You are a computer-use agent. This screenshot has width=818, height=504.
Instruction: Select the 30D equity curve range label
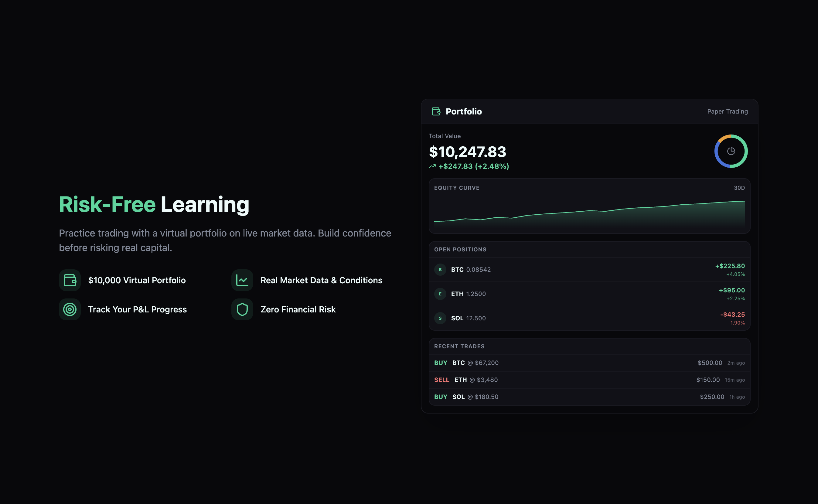click(x=739, y=188)
